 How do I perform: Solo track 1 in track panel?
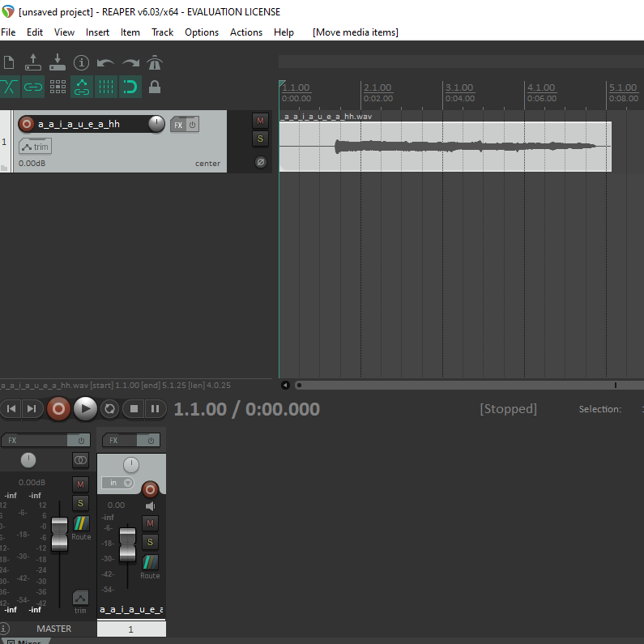point(260,139)
